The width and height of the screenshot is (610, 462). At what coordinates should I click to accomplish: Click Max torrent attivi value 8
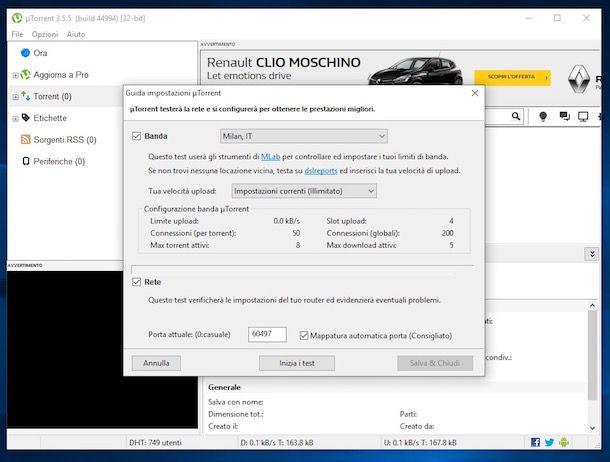298,245
